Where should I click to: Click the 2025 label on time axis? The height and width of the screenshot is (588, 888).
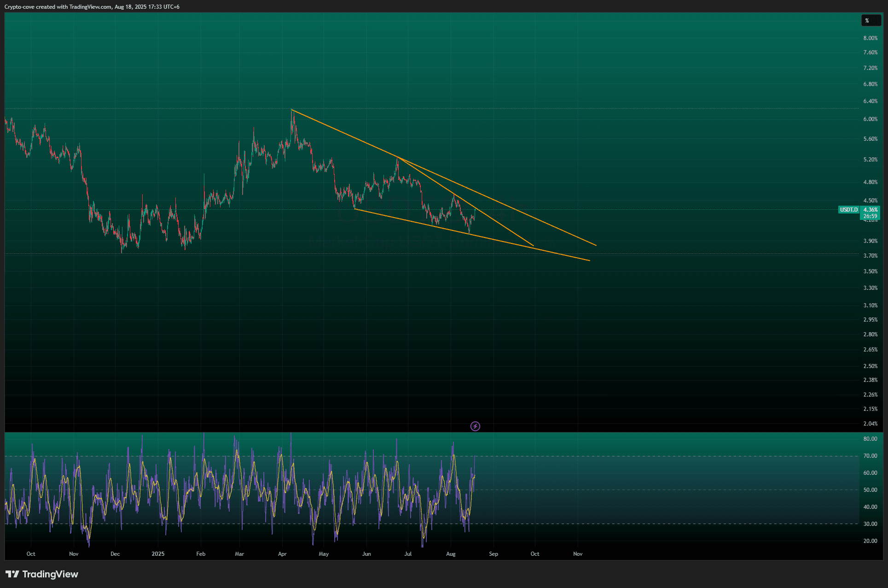coord(158,554)
